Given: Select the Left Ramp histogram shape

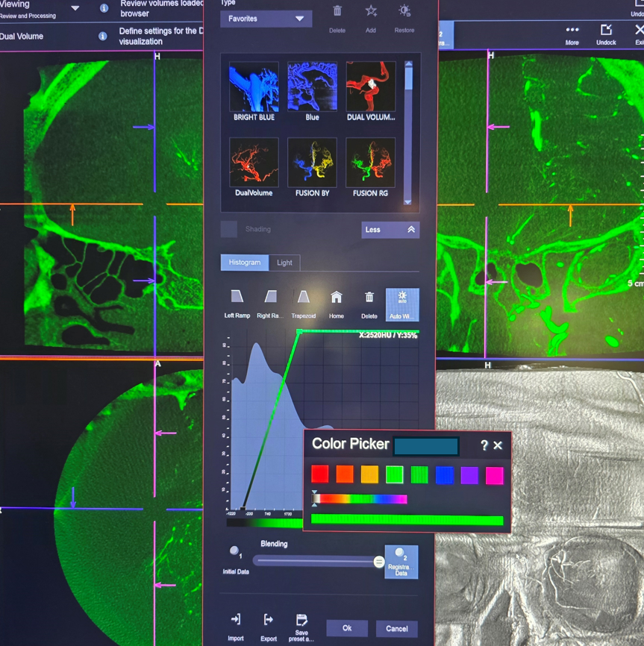Looking at the screenshot, I should point(237,298).
